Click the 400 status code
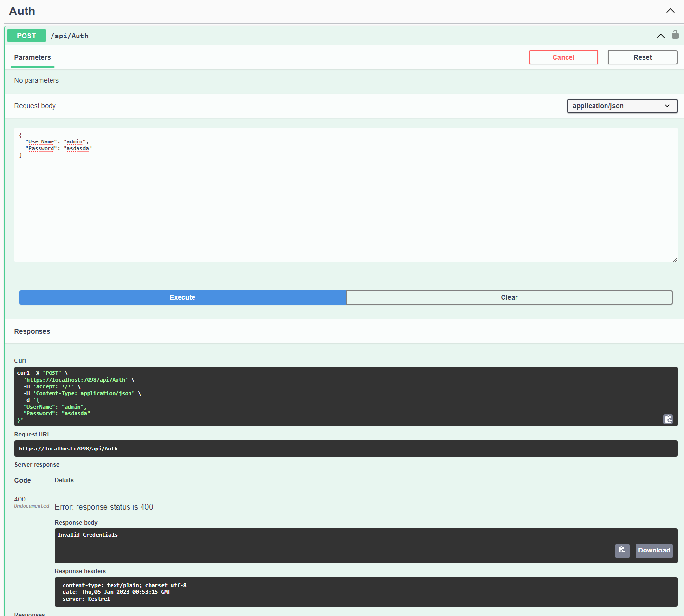This screenshot has height=616, width=684. tap(20, 499)
